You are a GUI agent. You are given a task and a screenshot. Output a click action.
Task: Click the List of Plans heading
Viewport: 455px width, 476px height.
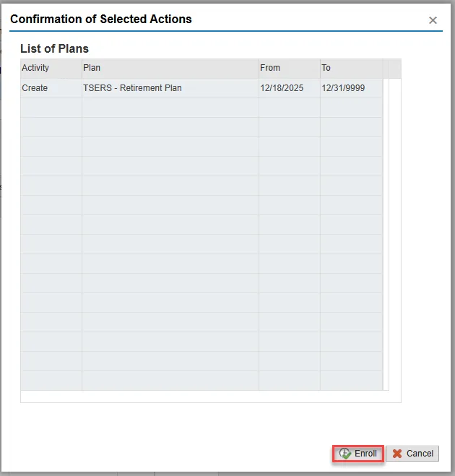click(x=55, y=49)
